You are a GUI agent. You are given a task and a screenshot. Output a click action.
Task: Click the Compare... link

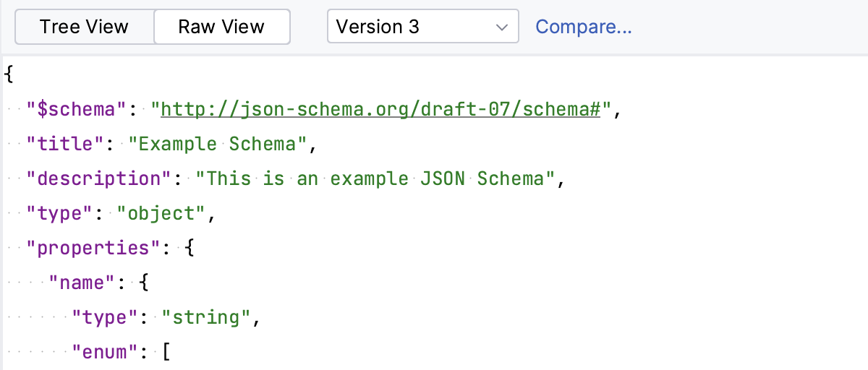583,27
